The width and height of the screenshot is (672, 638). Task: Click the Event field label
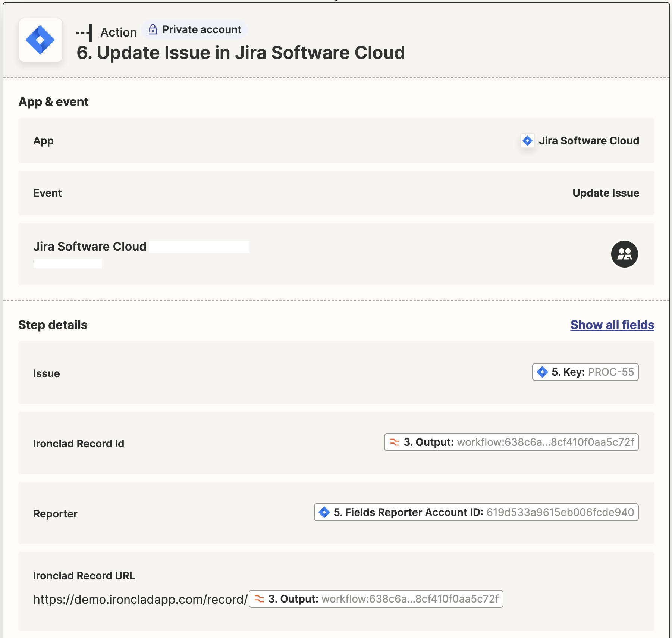click(x=47, y=193)
